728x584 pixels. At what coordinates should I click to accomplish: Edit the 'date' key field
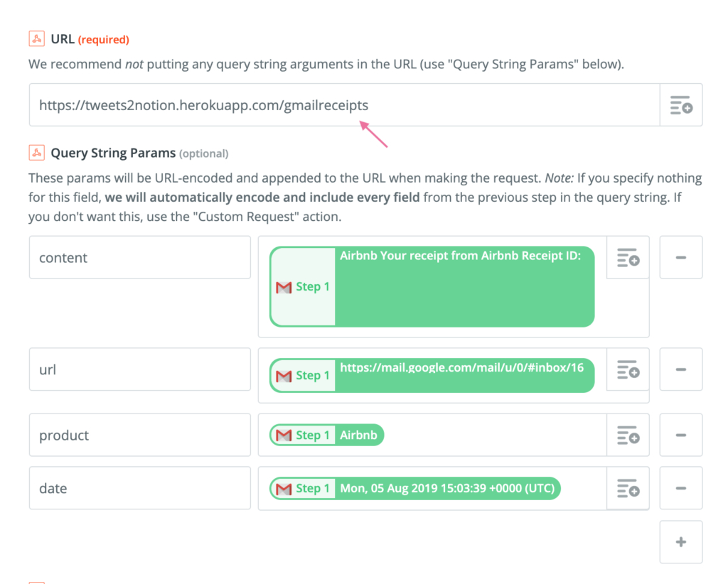pos(139,488)
